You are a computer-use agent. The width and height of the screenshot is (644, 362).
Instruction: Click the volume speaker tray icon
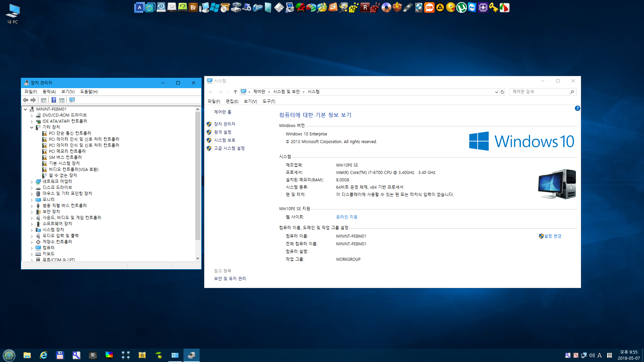592,355
